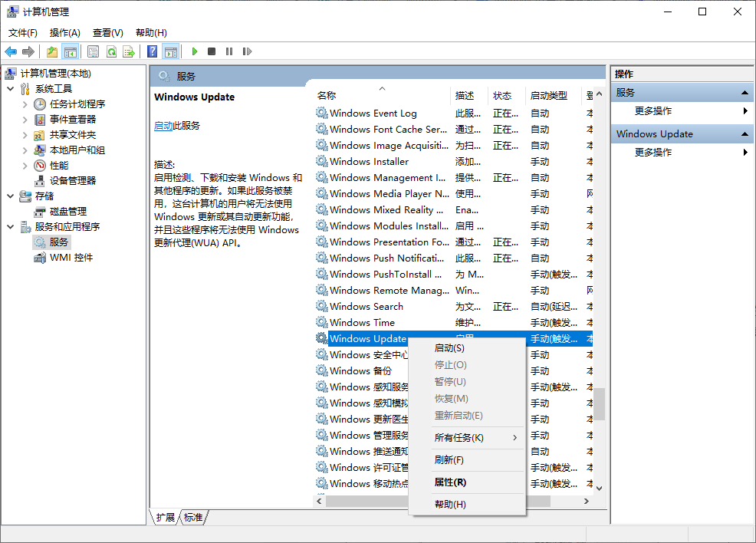
Task: Click the Start Service play icon
Action: [194, 51]
